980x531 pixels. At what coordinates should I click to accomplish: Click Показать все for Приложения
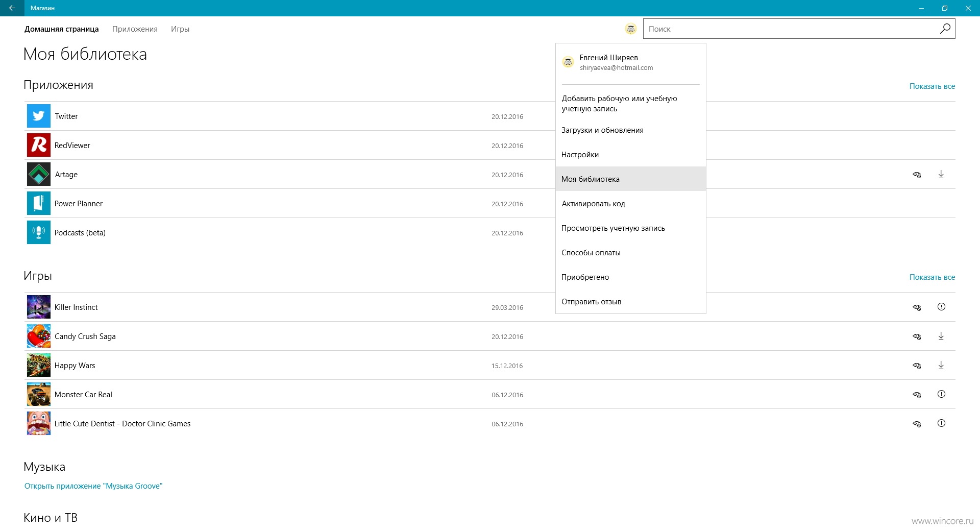(x=932, y=86)
